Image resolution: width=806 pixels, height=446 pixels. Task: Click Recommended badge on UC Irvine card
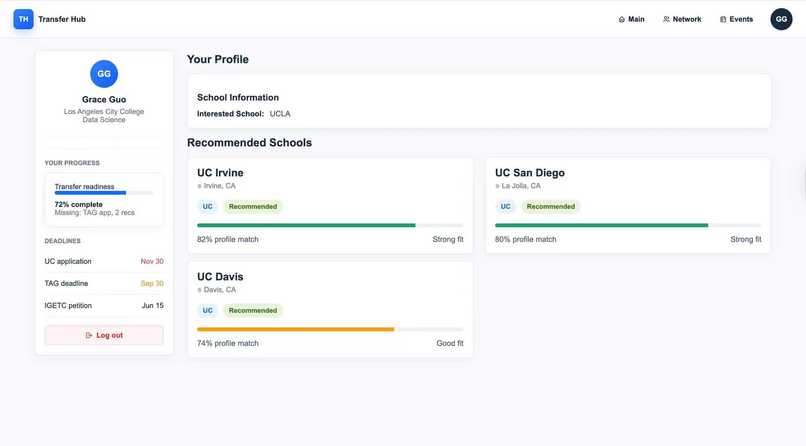click(x=252, y=207)
